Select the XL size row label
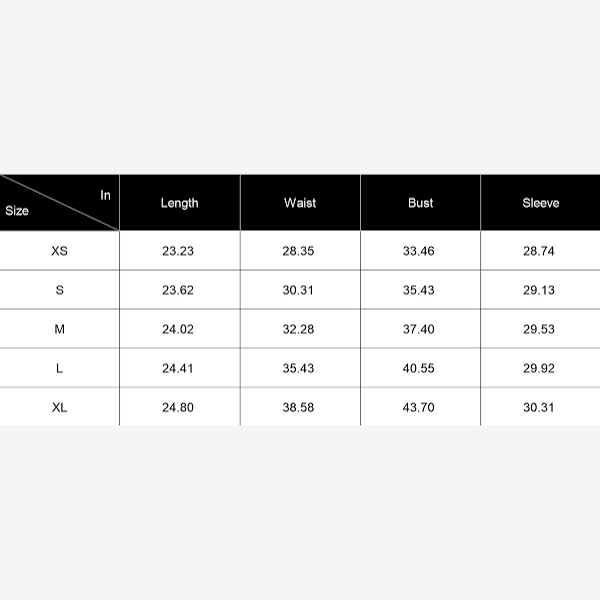 pos(60,407)
